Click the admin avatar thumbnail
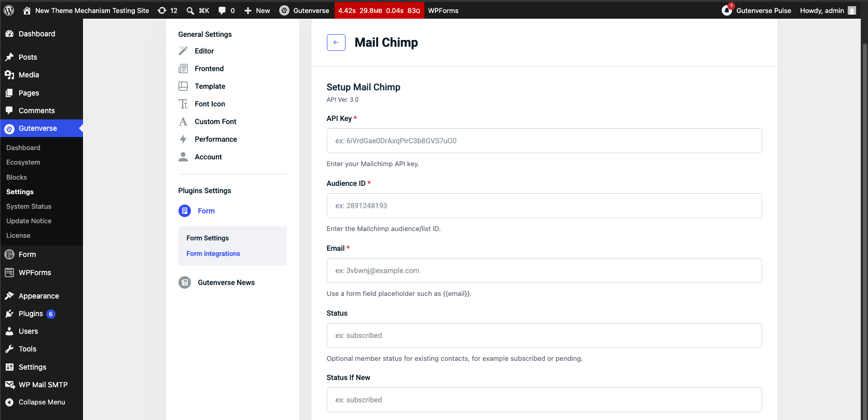868x420 pixels. [x=852, y=10]
